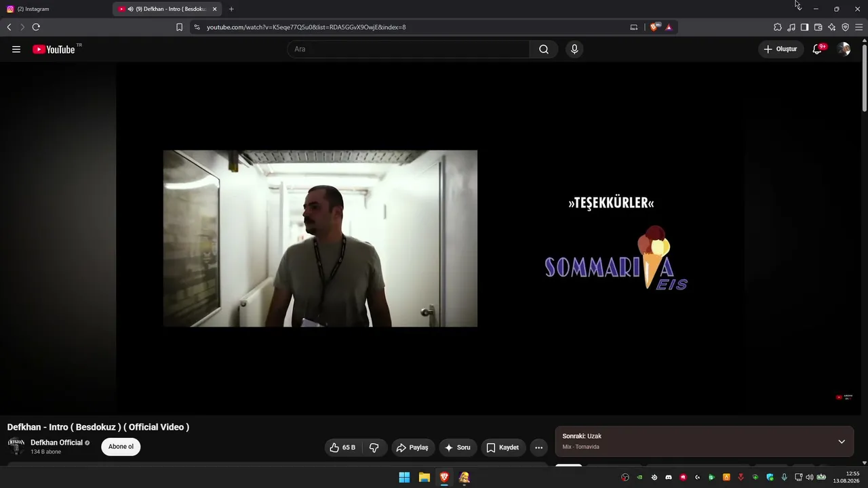Like the video with thumbs up
The image size is (868, 488).
click(343, 447)
